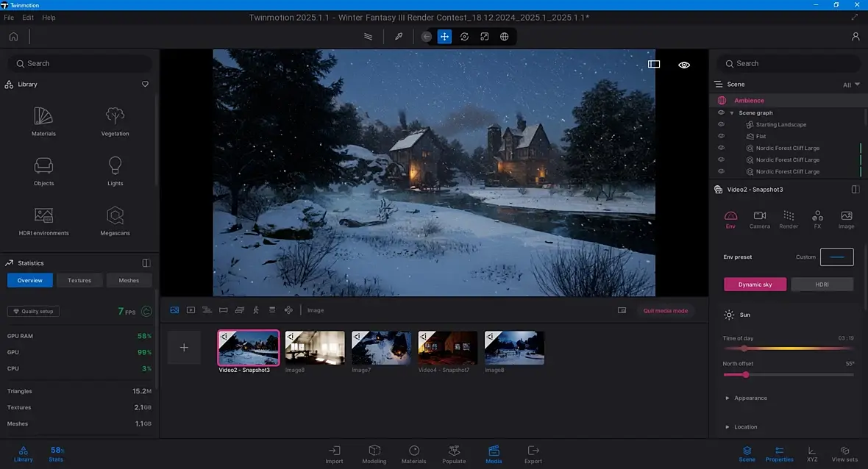Screen dimensions: 868x469
Task: Click the Quit media mode button
Action: 665,310
